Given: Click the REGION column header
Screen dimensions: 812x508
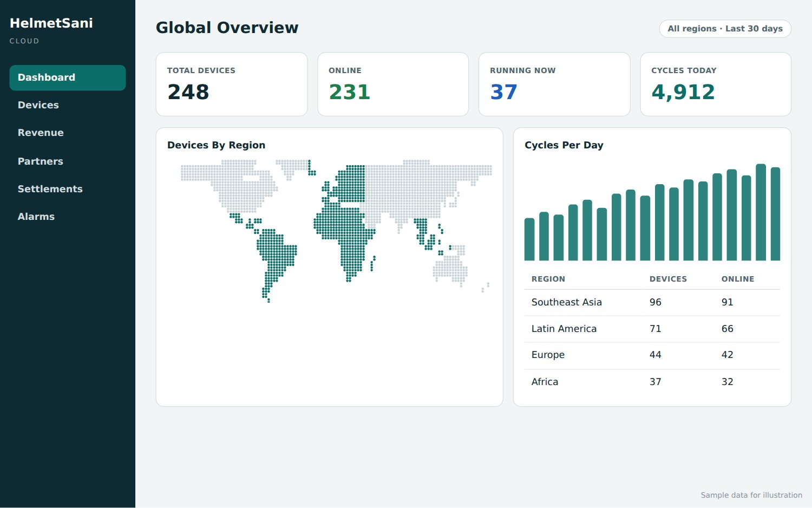Looking at the screenshot, I should click(548, 279).
